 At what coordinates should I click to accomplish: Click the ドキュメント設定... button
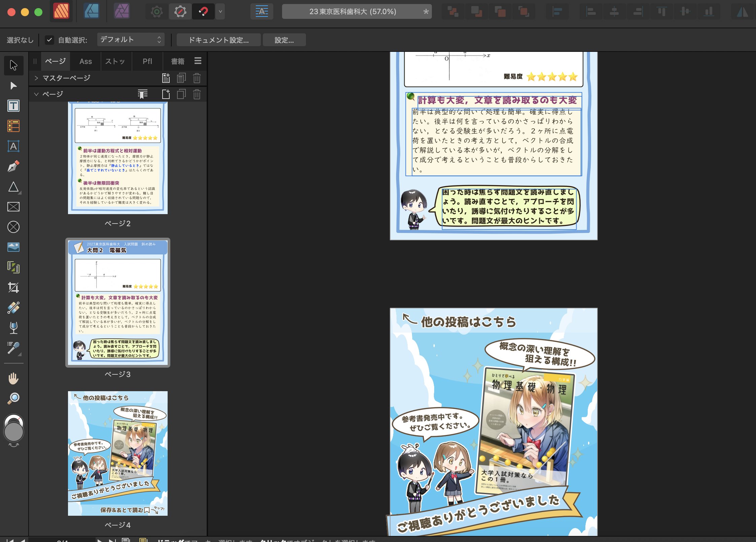[218, 40]
